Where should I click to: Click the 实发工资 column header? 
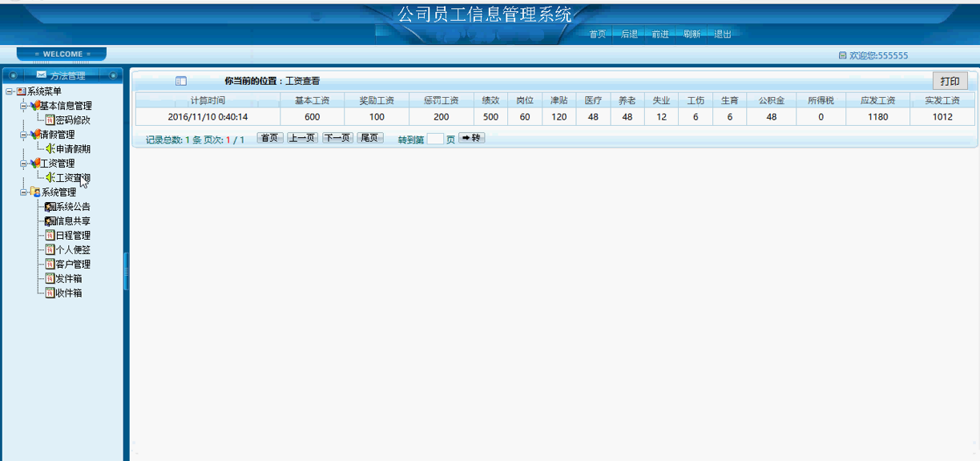point(943,100)
